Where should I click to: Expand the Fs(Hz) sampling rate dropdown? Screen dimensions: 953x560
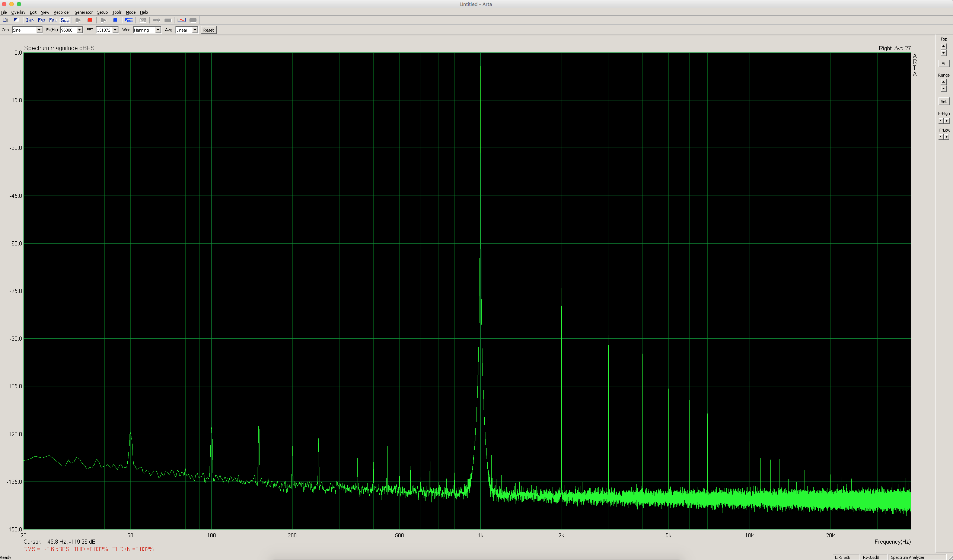[x=79, y=30]
